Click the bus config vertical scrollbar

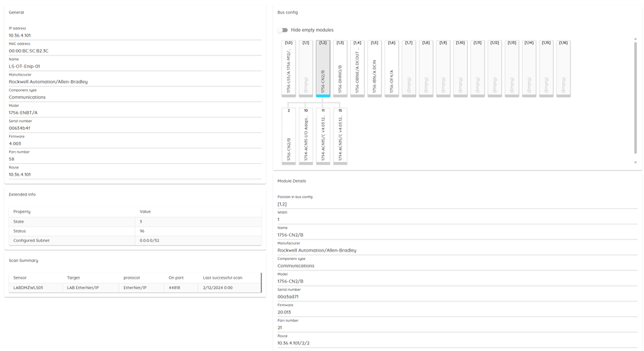(636, 97)
